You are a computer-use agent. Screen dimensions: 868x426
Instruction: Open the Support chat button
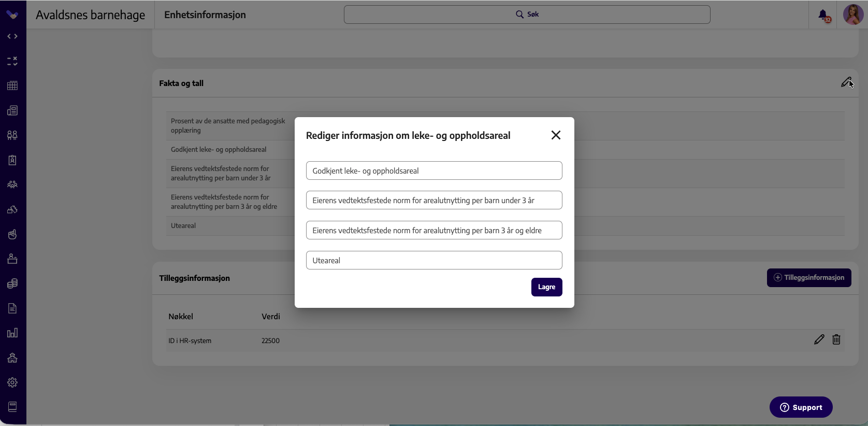[801, 407]
